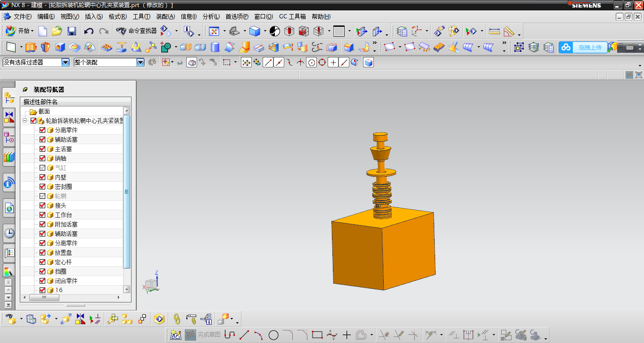Toggle the top-level assembly checkbox
Screen dimensions: 644x343
(x=33, y=121)
